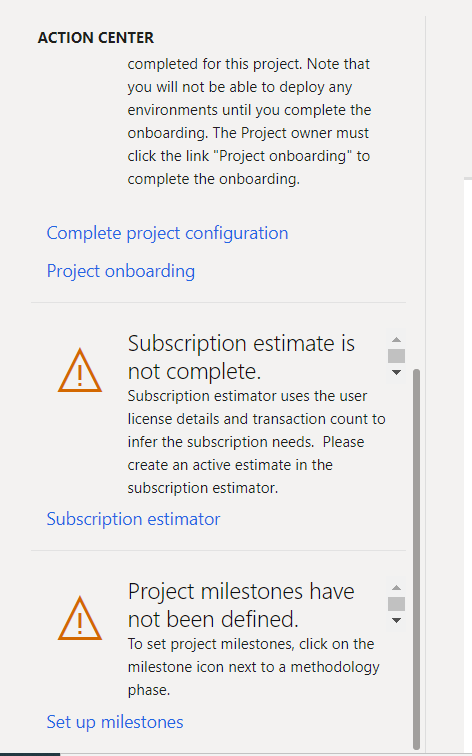Screen dimensions: 472x756
Task: Click down arrow beside Project milestones heading
Action: 396,620
